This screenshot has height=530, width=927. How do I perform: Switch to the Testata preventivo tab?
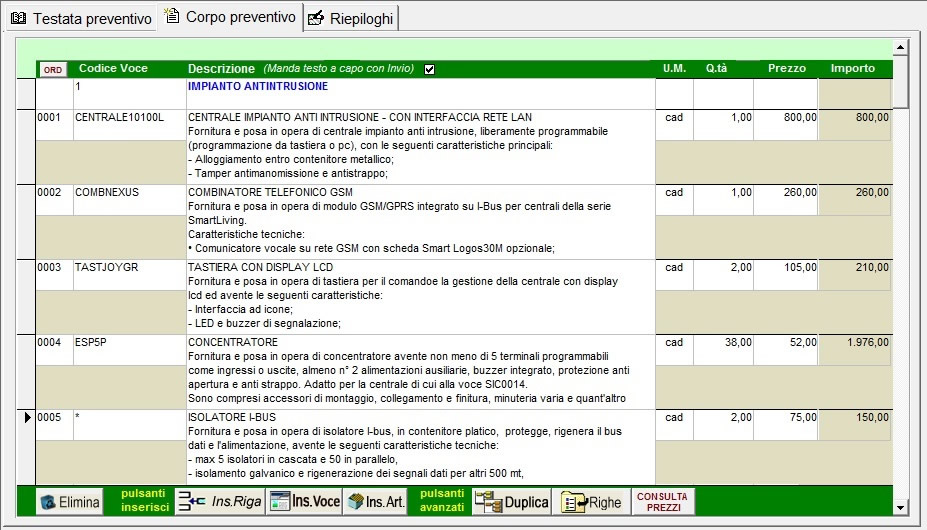click(x=82, y=18)
